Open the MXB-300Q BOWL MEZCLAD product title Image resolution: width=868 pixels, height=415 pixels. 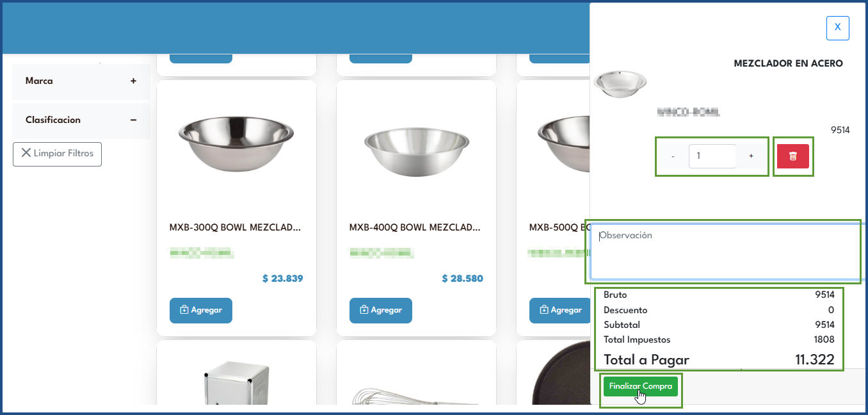(x=235, y=227)
